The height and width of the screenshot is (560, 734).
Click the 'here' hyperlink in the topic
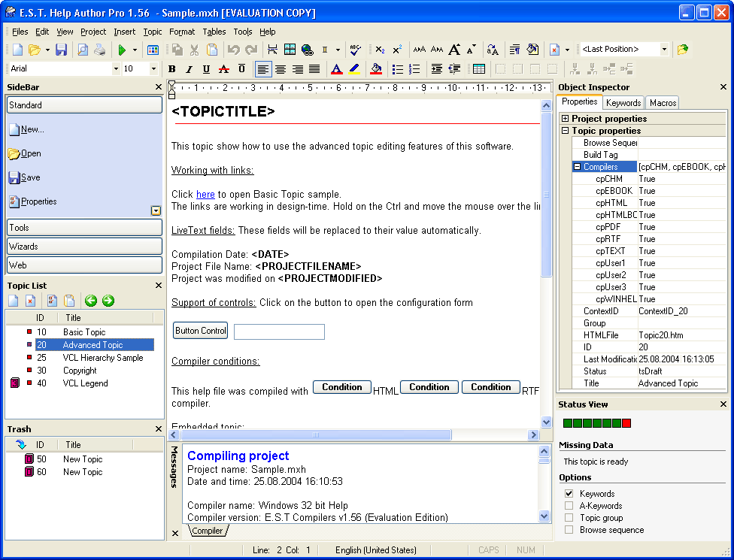205,195
